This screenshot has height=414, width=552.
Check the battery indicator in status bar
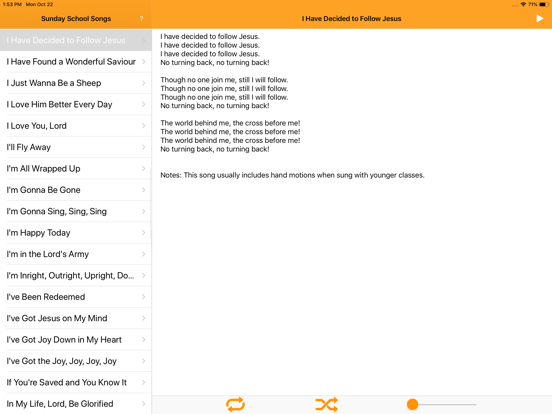tap(543, 5)
